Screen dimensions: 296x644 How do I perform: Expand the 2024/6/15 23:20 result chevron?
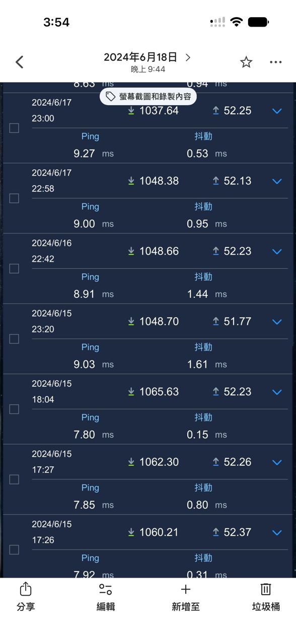277,321
